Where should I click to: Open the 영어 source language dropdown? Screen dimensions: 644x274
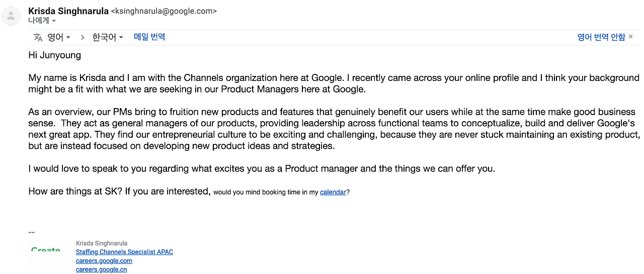coord(59,37)
